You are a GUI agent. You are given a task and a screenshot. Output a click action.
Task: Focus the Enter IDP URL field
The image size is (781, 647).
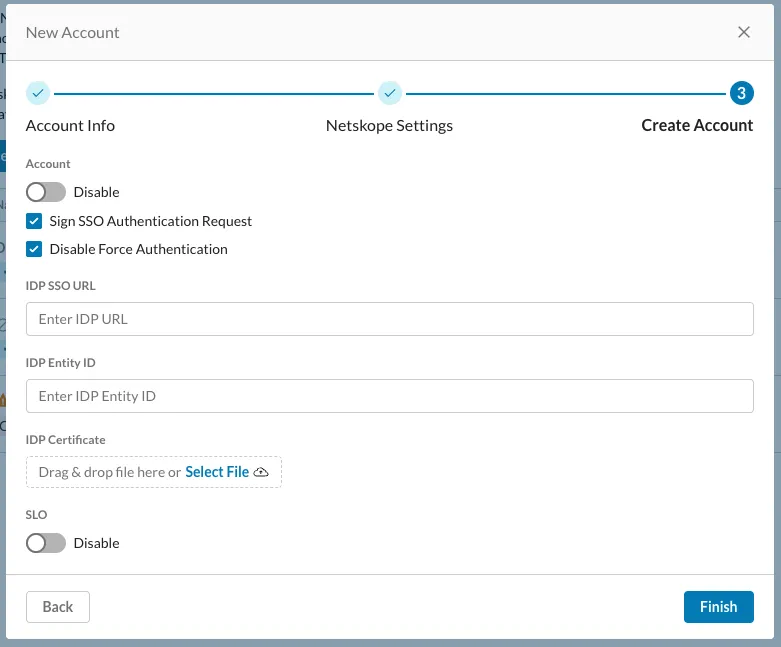coord(389,319)
